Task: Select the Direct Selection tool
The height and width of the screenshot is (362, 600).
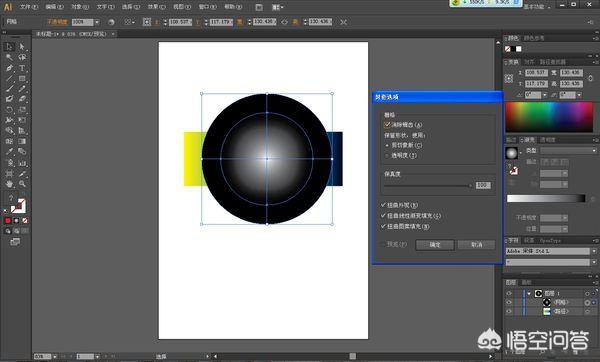Action: (x=22, y=47)
